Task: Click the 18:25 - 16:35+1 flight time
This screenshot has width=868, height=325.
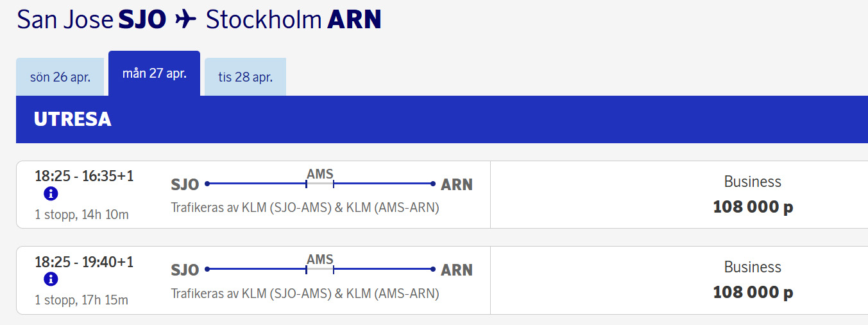Action: 84,176
